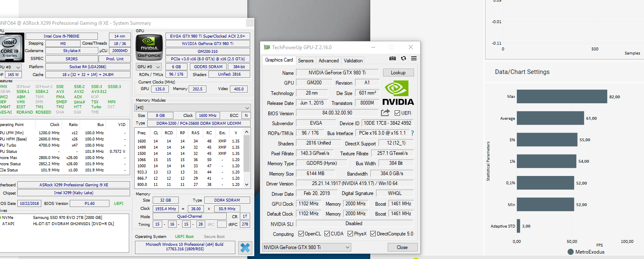The width and height of the screenshot is (644, 259).
Task: Toggle the CUDA computing checkbox
Action: [327, 234]
